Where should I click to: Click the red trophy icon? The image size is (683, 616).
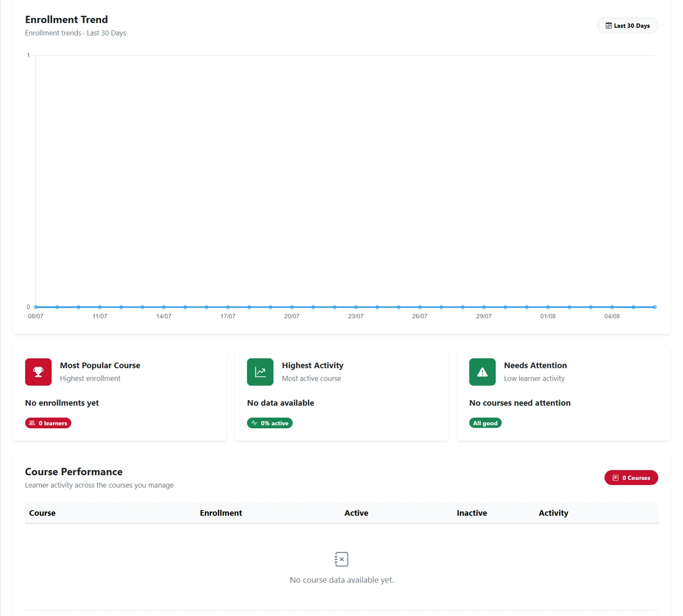pos(38,372)
